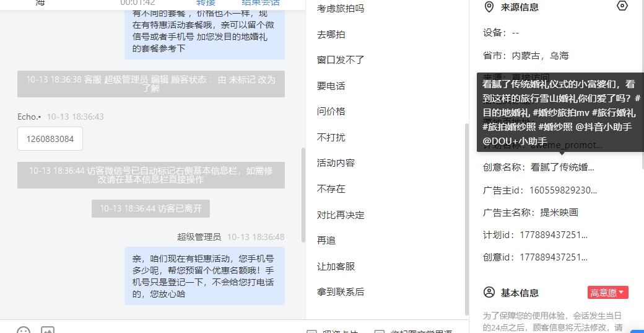
Task: Click the visitor message bubble 1260883084
Action: click(50, 139)
